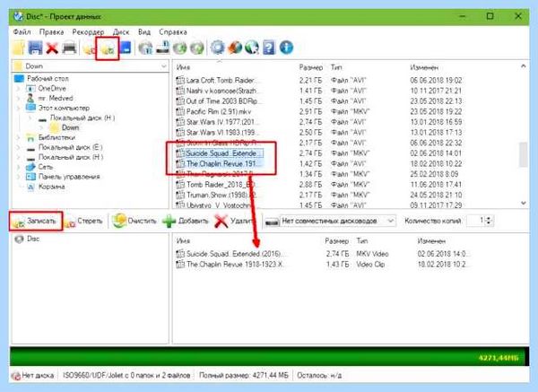
Task: Increase the Количество копий value with up arrow
Action: [x=490, y=218]
